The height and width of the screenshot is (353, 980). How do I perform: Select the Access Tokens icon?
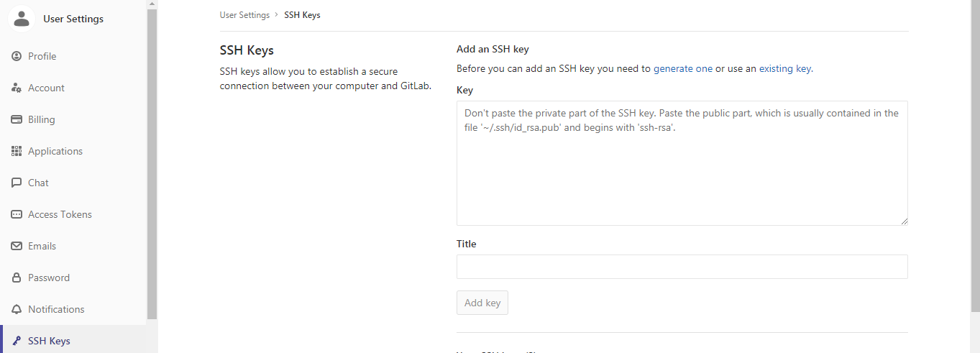click(17, 214)
